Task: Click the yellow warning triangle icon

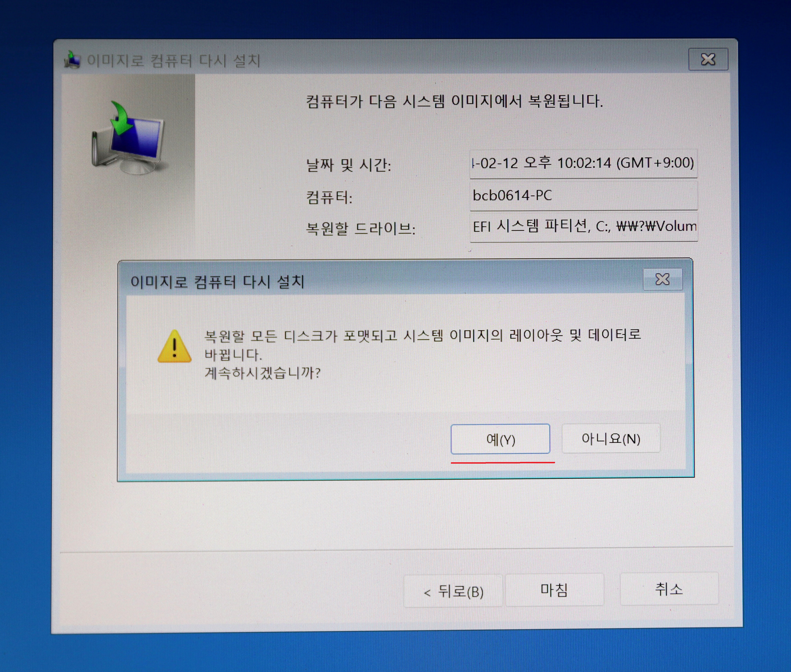Action: tap(174, 346)
